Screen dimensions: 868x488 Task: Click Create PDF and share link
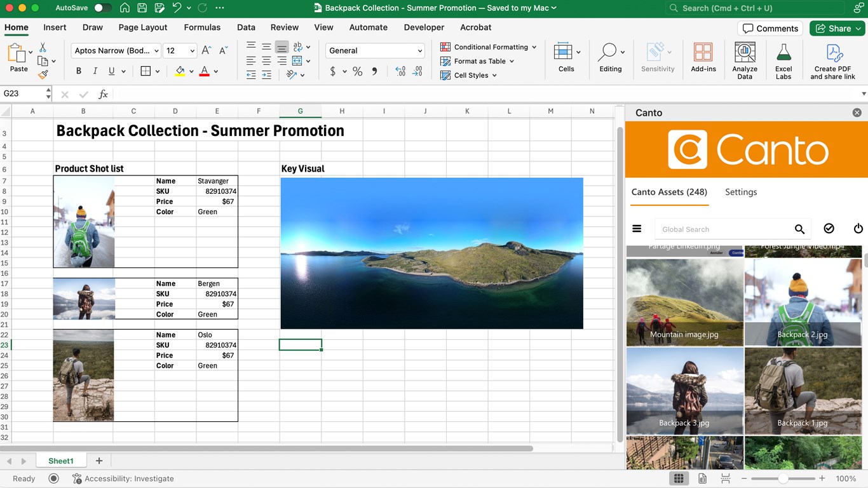832,60
